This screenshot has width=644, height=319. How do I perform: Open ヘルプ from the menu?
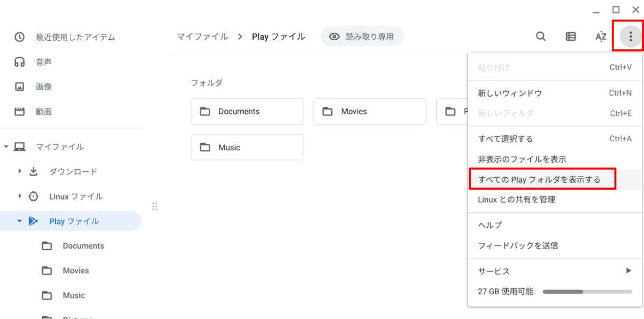tap(555, 225)
